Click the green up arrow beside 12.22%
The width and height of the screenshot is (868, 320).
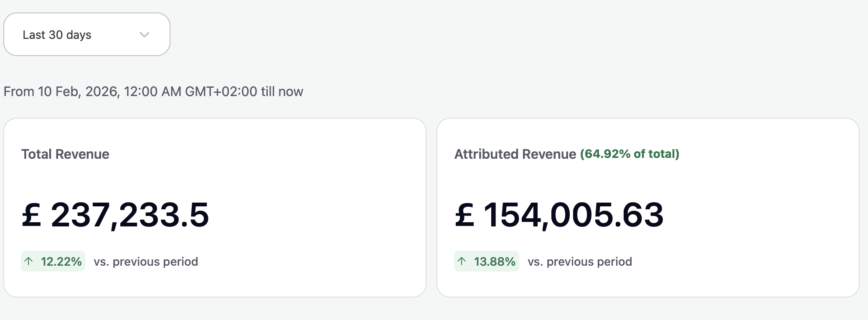click(28, 262)
